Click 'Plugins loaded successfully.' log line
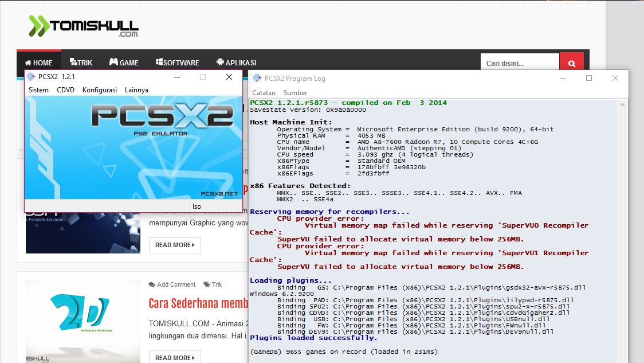The image size is (644, 363). click(313, 338)
